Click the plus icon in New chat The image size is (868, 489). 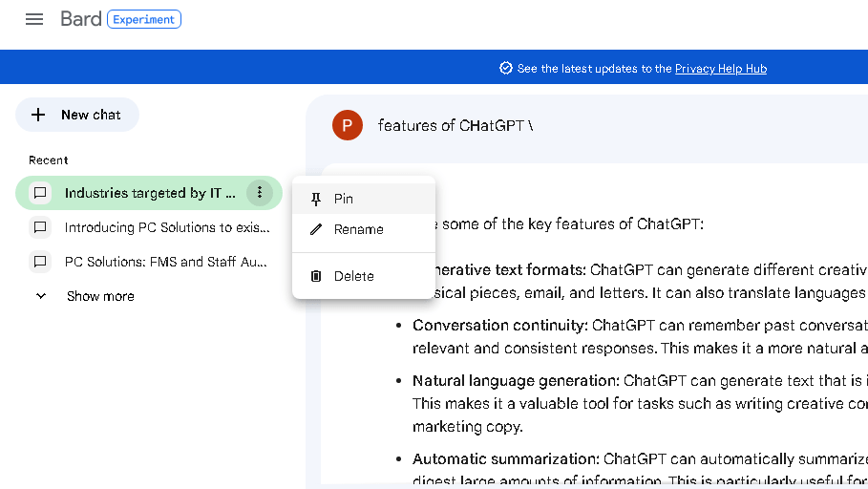tap(38, 115)
